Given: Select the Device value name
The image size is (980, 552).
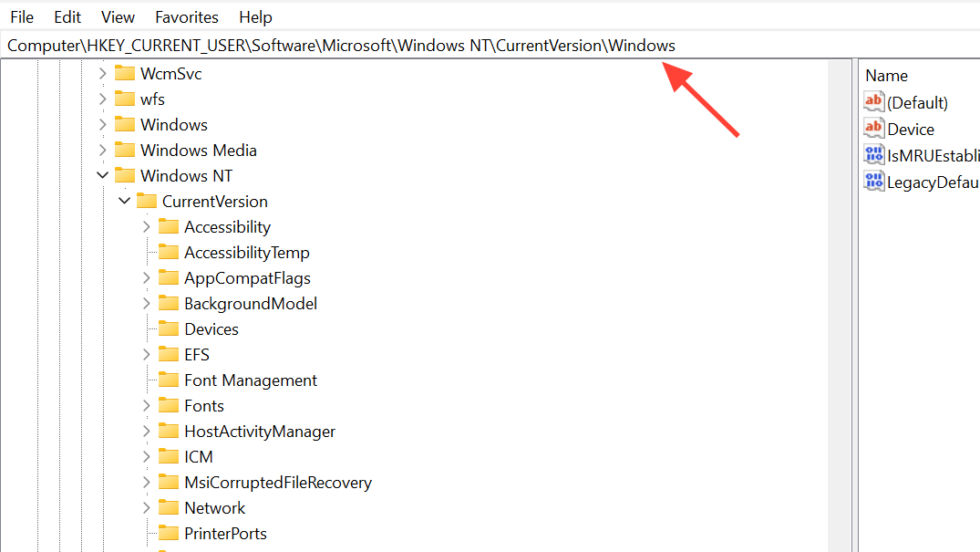Looking at the screenshot, I should click(x=911, y=130).
